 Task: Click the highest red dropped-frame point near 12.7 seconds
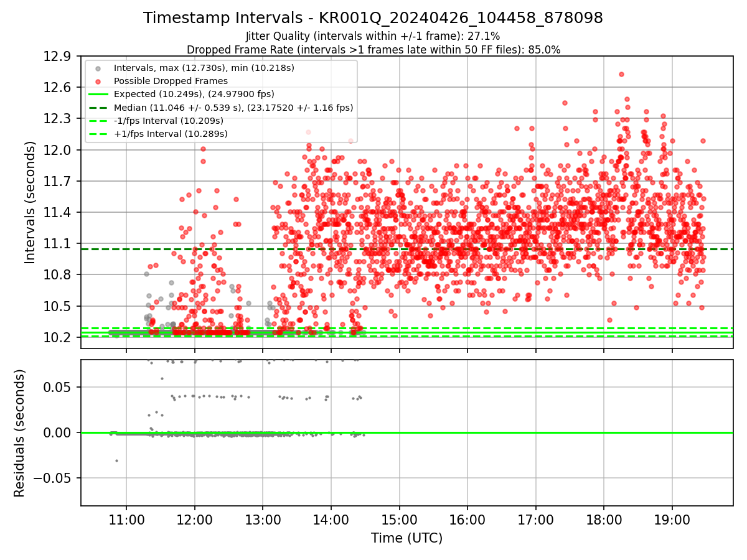click(621, 74)
